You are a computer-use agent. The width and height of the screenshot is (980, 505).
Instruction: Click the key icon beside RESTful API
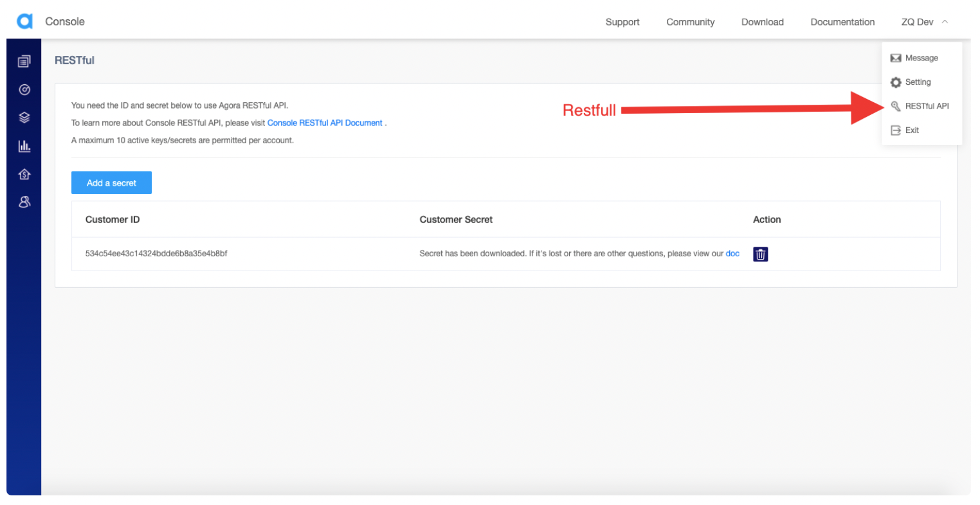pyautogui.click(x=896, y=106)
